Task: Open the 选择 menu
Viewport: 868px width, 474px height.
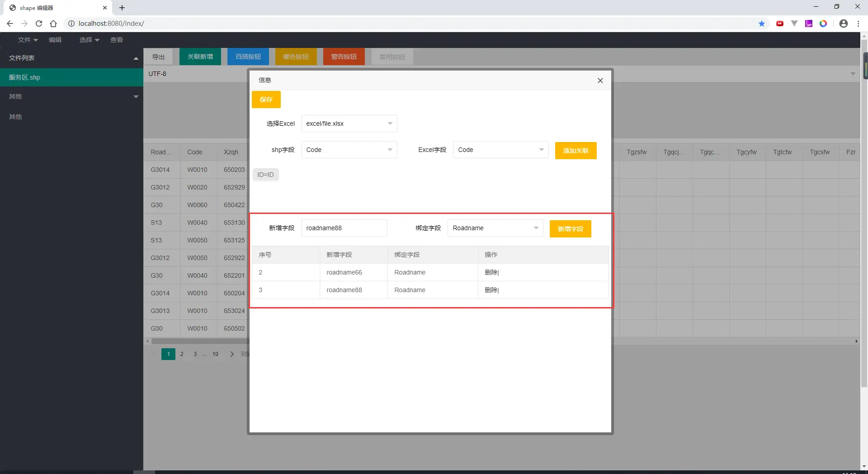Action: point(89,40)
